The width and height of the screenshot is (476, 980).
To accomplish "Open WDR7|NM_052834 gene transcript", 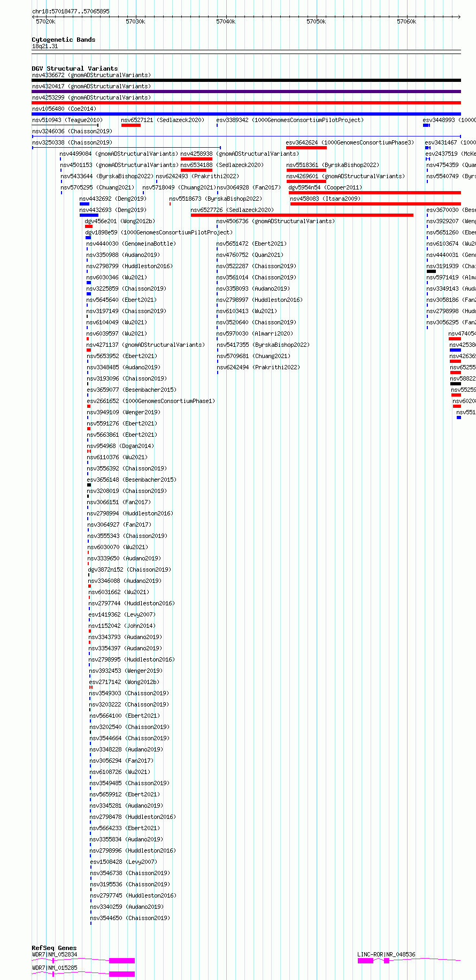I will point(55,954).
